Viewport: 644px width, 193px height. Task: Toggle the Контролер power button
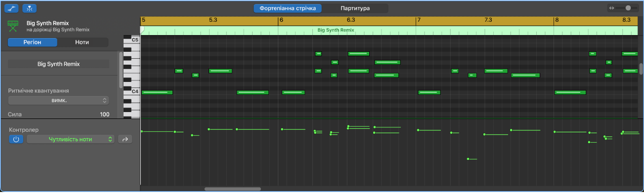[16, 139]
